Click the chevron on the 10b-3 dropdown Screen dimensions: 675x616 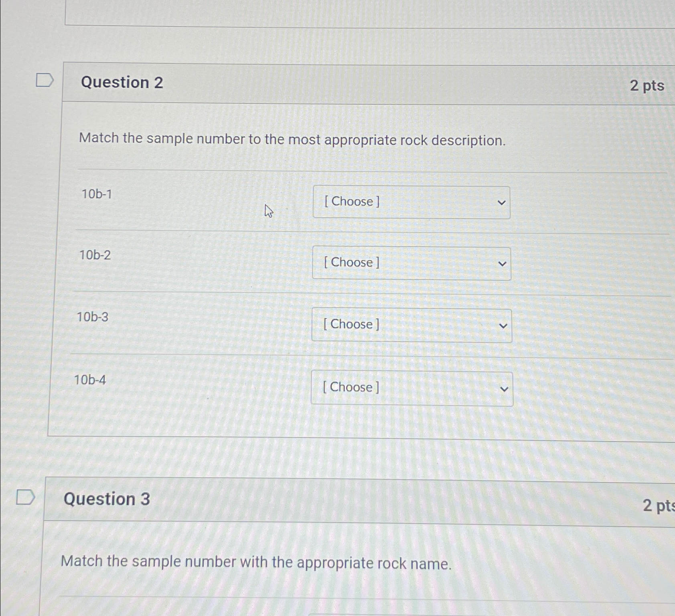[x=504, y=326]
